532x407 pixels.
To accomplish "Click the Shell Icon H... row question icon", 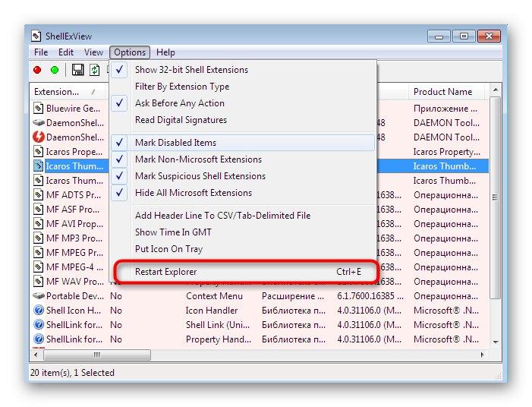I will [x=39, y=311].
